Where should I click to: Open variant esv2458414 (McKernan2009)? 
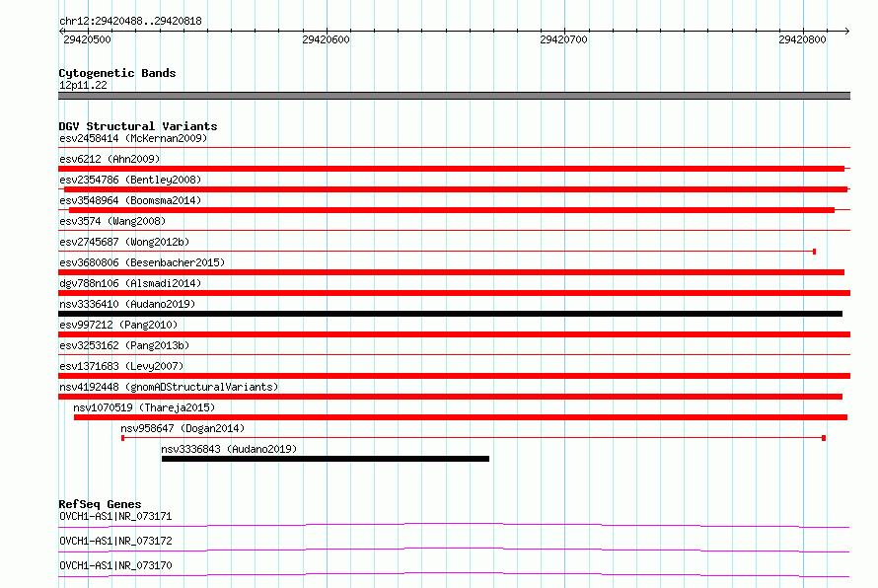point(133,138)
